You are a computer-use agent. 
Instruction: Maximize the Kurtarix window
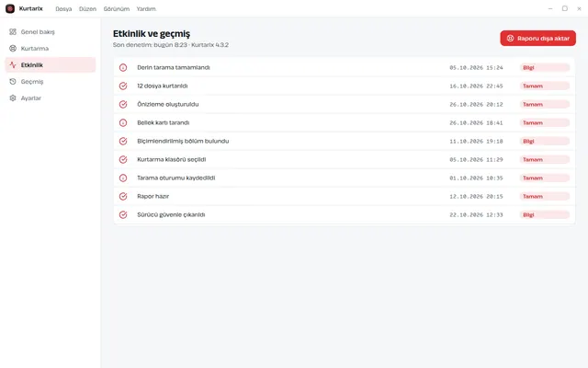pos(564,8)
